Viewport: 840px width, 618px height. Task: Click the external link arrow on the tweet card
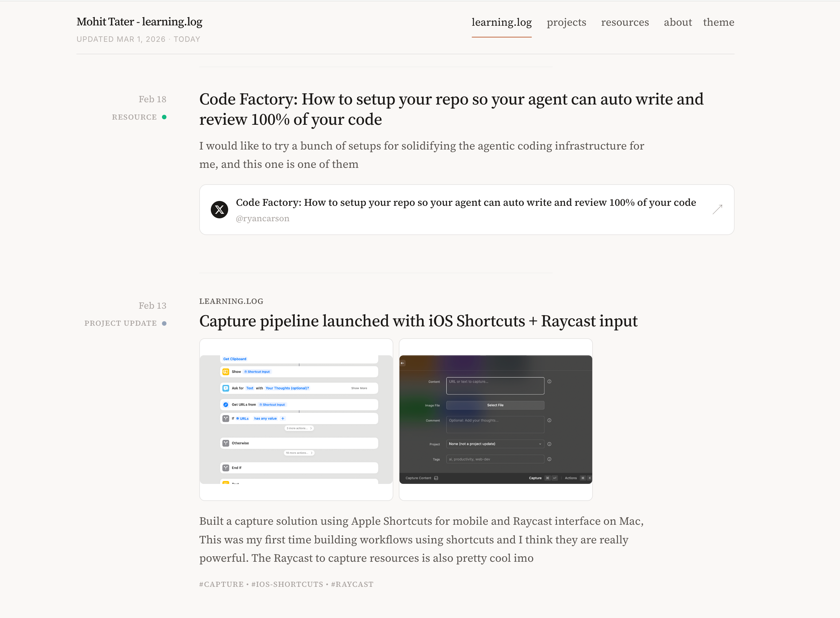[x=717, y=210]
